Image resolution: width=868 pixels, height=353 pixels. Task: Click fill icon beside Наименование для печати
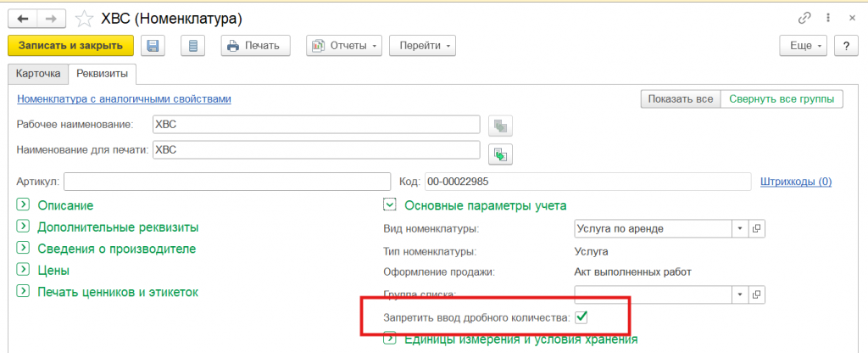click(500, 154)
